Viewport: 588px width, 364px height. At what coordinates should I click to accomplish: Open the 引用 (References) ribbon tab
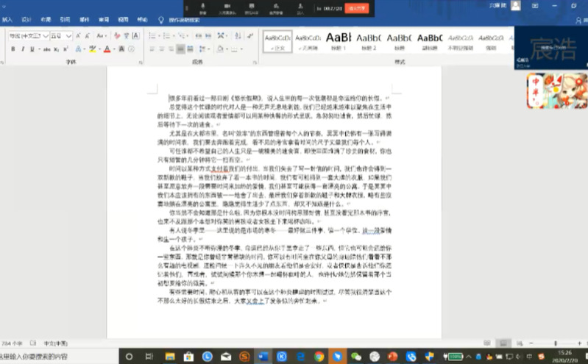pyautogui.click(x=65, y=20)
